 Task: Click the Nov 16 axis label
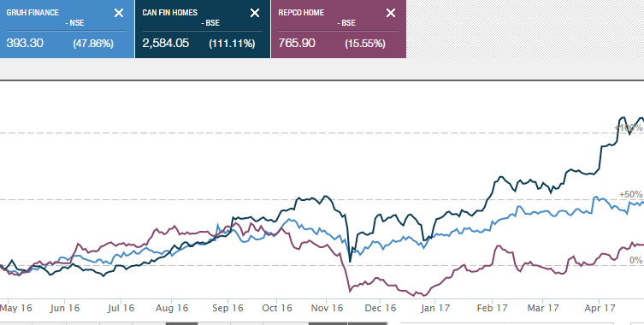point(327,308)
